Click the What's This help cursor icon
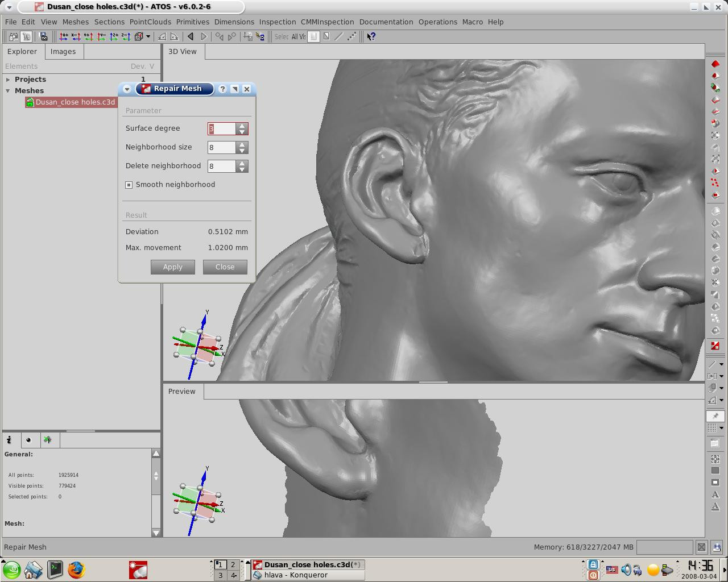This screenshot has height=582, width=728. pos(371,36)
